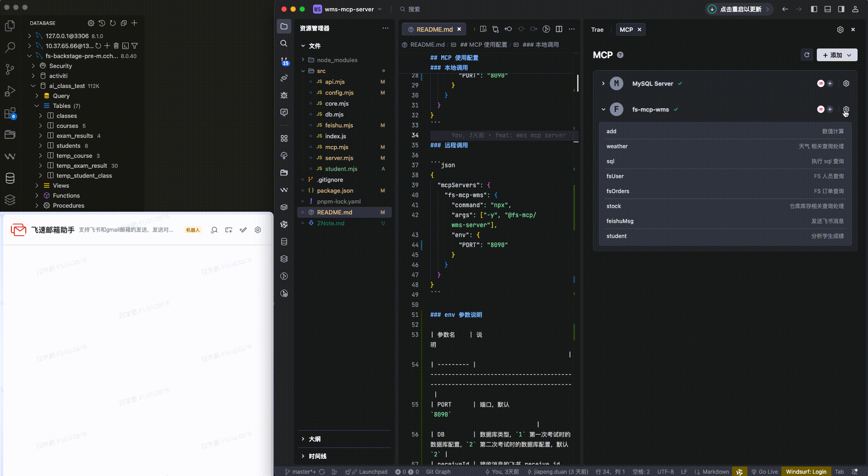Collapse fs-mcp-wms tool list
This screenshot has height=476, width=868.
click(603, 109)
